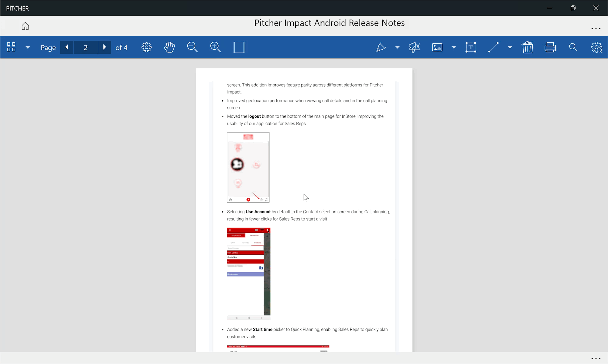Viewport: 608px width, 364px height.
Task: Select the signature annotation tool
Action: tap(414, 47)
